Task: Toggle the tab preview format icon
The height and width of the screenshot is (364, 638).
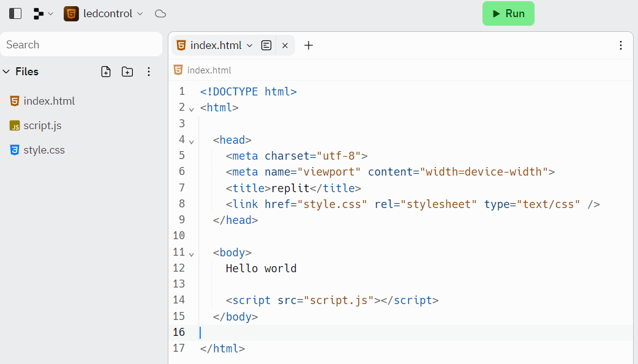Action: (x=266, y=45)
